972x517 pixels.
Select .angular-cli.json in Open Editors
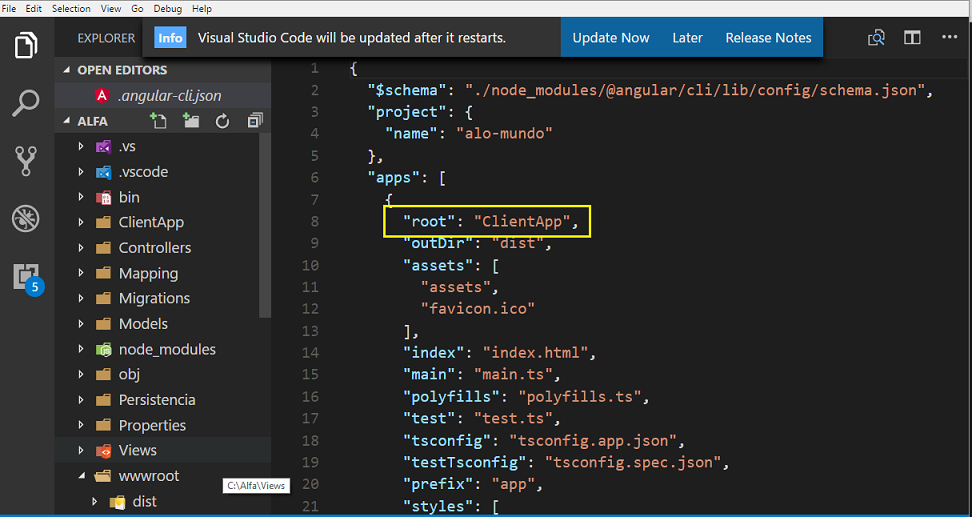coord(163,96)
